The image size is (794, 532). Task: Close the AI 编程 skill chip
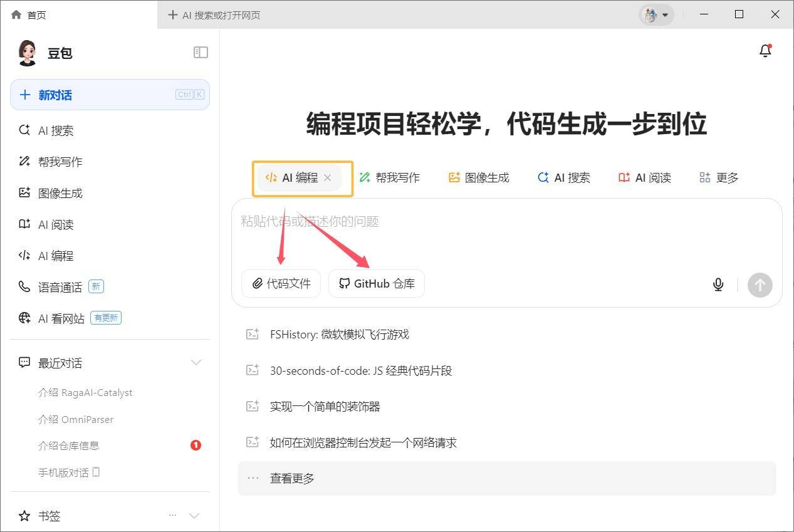coord(327,177)
